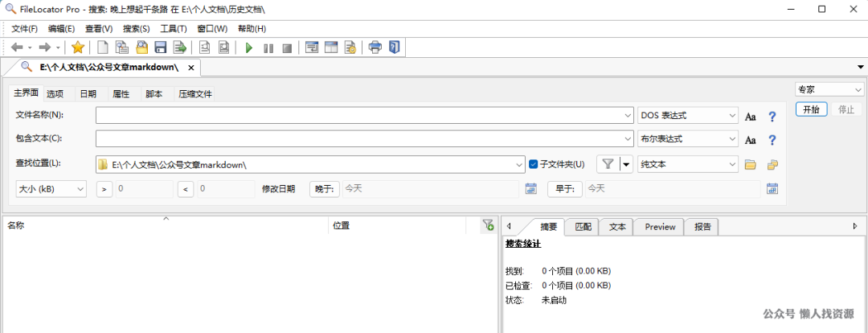
Task: Open saved search with folder icon
Action: [x=141, y=47]
